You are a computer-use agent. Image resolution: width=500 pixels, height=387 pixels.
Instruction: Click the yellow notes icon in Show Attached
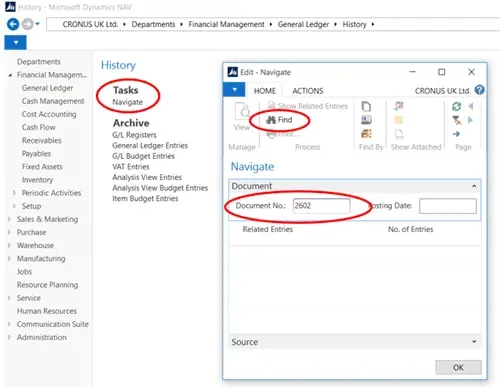point(399,120)
